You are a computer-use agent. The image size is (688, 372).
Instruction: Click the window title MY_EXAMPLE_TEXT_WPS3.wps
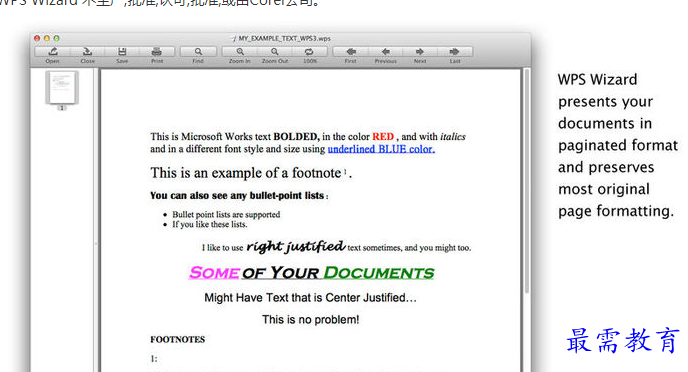[284, 39]
